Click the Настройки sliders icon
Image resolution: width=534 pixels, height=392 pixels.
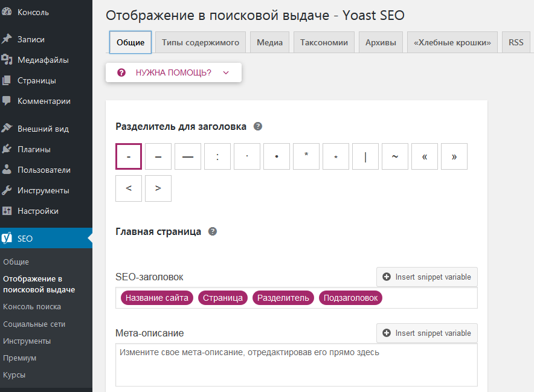tap(7, 211)
